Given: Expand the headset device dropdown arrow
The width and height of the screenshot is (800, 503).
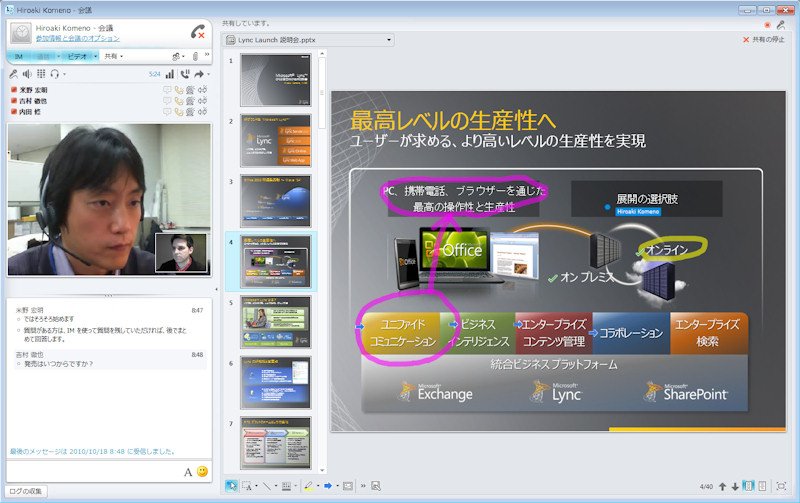Looking at the screenshot, I should tap(64, 74).
